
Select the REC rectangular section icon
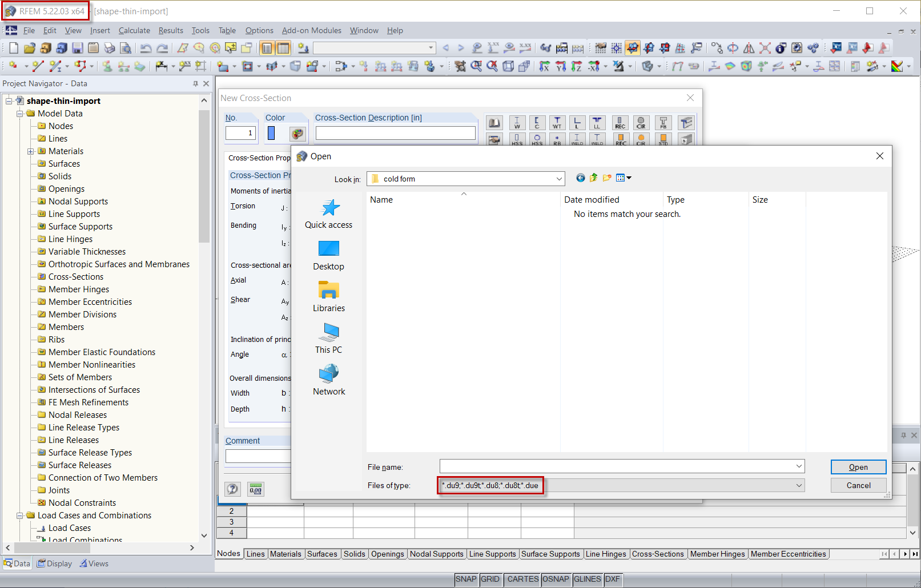click(x=620, y=123)
